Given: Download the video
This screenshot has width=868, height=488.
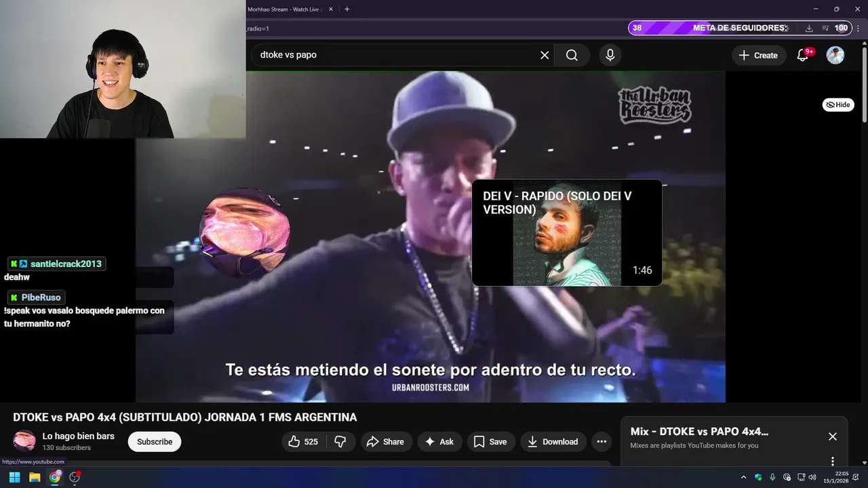Looking at the screenshot, I should (553, 441).
